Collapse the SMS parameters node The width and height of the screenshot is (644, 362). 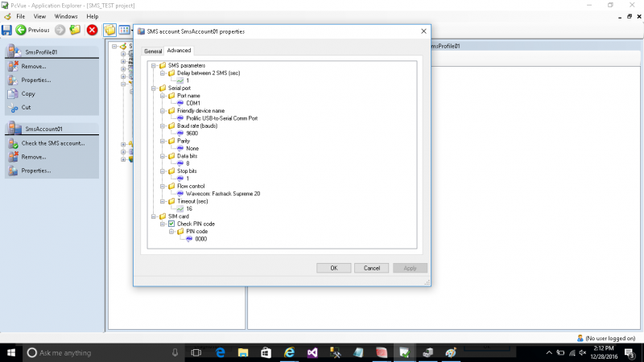point(154,65)
